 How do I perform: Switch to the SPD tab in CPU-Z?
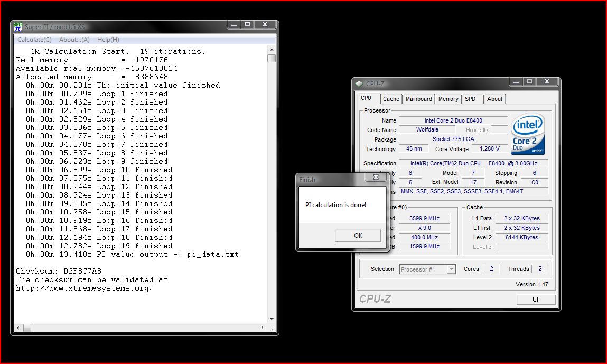pyautogui.click(x=470, y=99)
